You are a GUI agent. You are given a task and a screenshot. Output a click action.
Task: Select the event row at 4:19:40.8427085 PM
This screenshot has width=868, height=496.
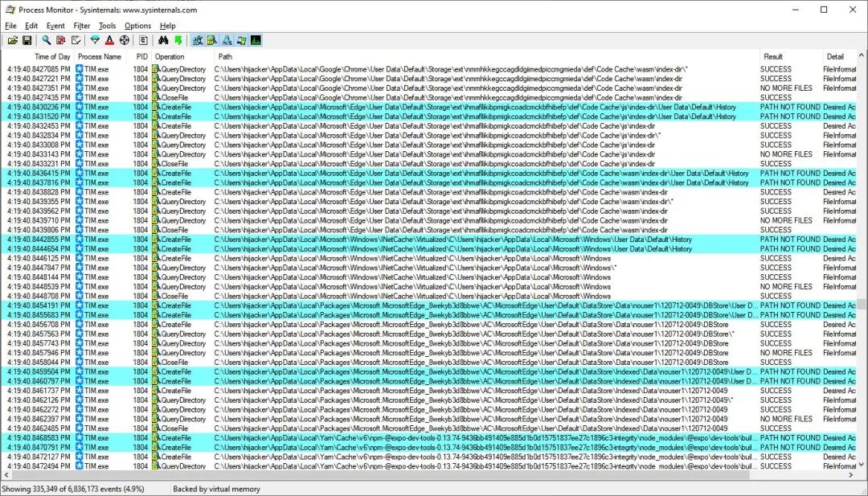(429, 69)
